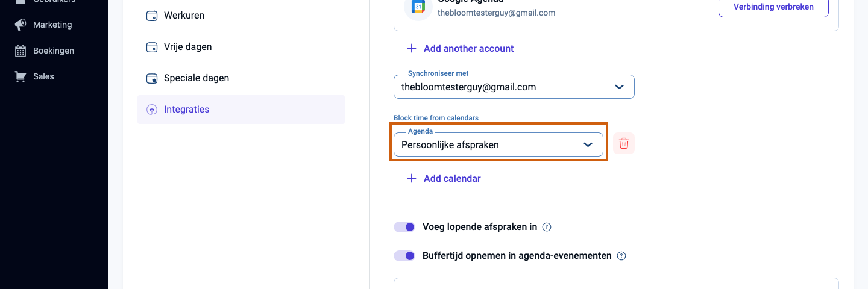Image resolution: width=868 pixels, height=289 pixels.
Task: Click the Speciale dagen calendar icon
Action: pos(152,78)
